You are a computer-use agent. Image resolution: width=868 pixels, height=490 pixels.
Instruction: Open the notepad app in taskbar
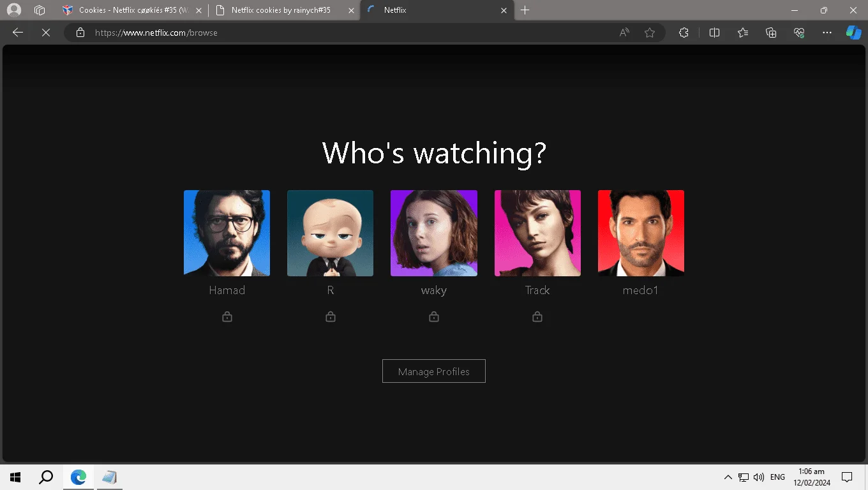point(109,477)
